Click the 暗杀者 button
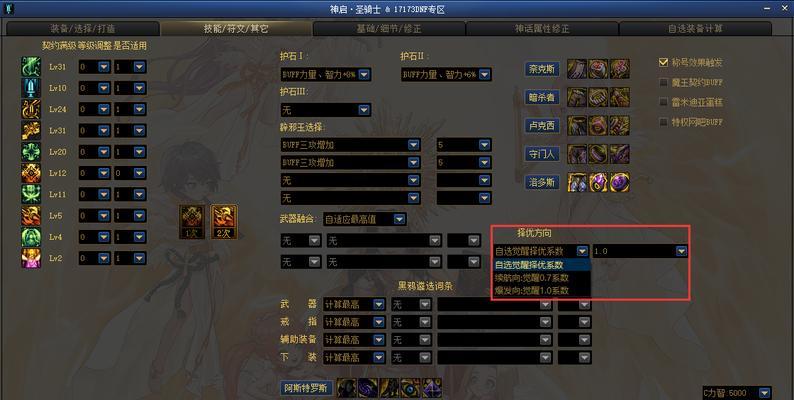This screenshot has height=400, width=794. 542,97
